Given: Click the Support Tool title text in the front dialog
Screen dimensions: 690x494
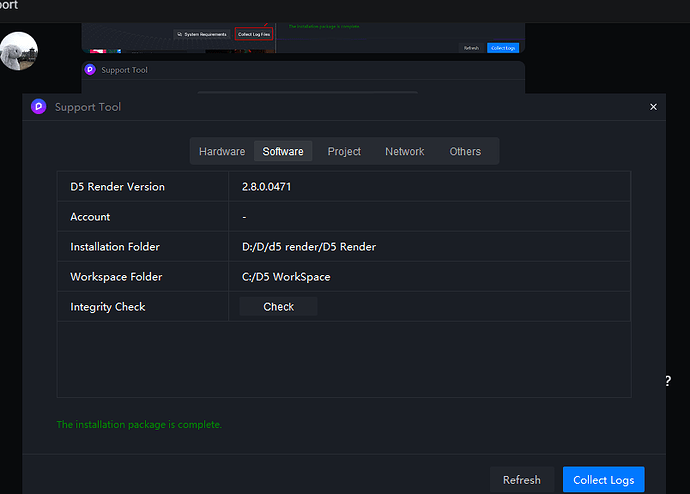Looking at the screenshot, I should (88, 107).
